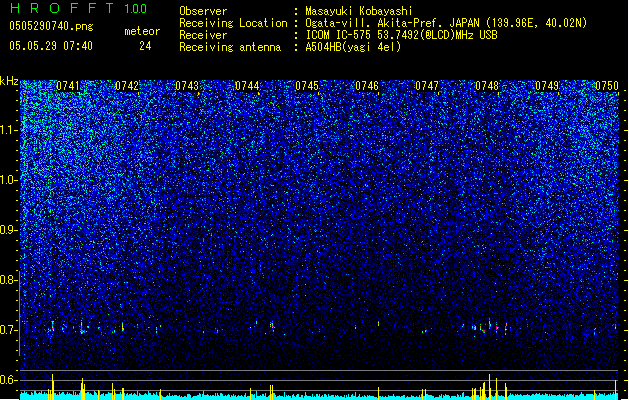
Task: Click the 0747 time marker
Action: tap(427, 86)
